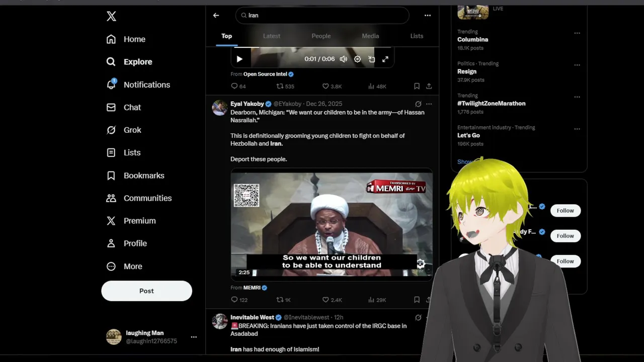Viewport: 644px width, 362px height.
Task: Open the More menu in sidebar
Action: pyautogui.click(x=124, y=266)
